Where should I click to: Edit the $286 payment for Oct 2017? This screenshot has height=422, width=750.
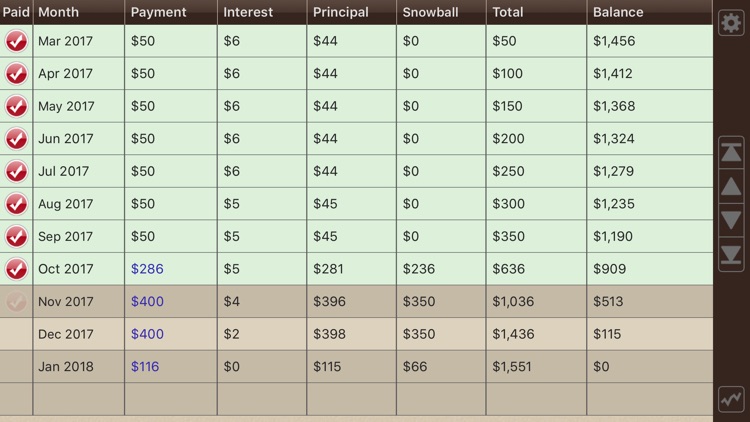click(x=147, y=269)
